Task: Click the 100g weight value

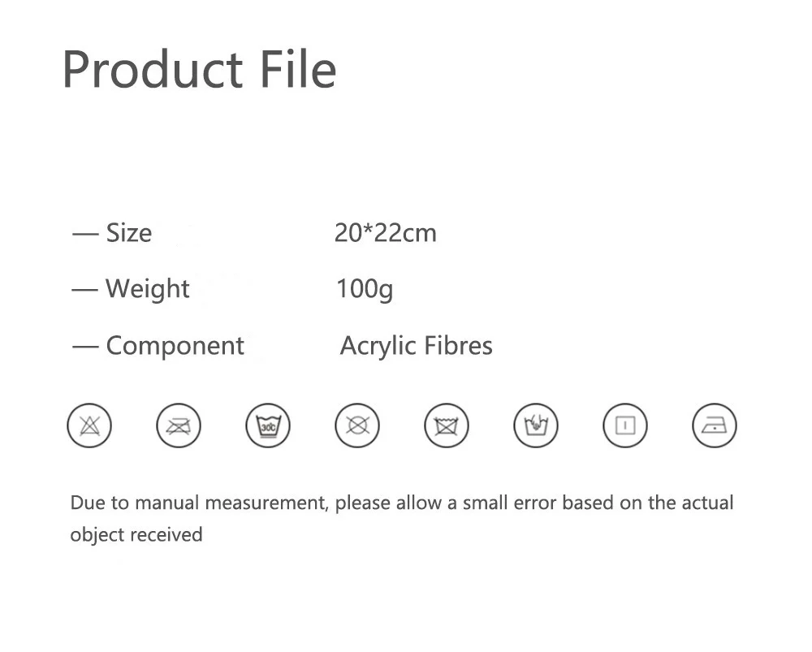Action: click(x=365, y=288)
